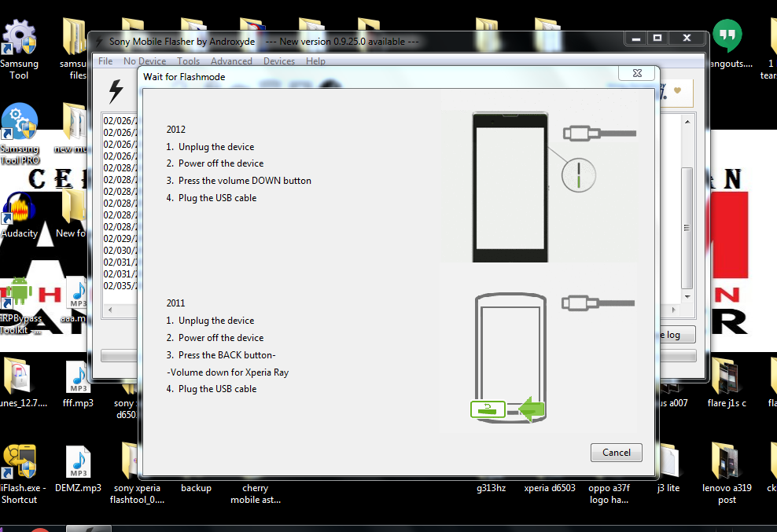This screenshot has width=777, height=532.
Task: Click the Cancel button in Wait for Flashmode
Action: (616, 453)
